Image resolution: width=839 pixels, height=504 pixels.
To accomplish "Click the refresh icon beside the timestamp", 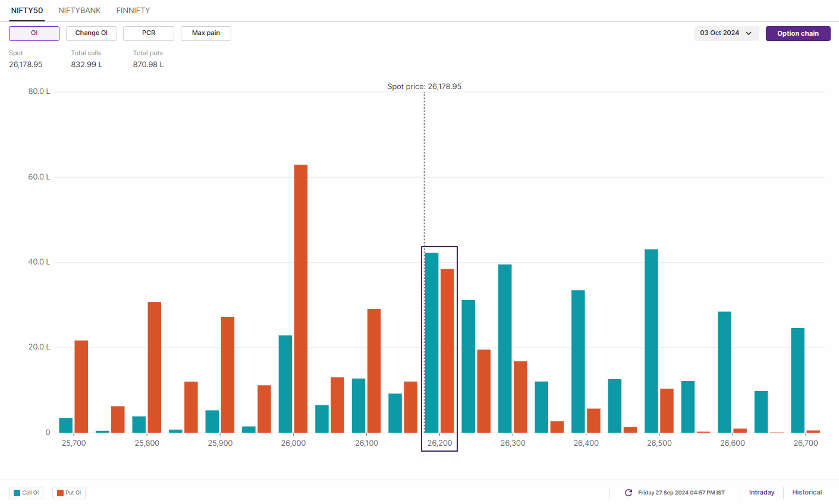I will pos(629,493).
